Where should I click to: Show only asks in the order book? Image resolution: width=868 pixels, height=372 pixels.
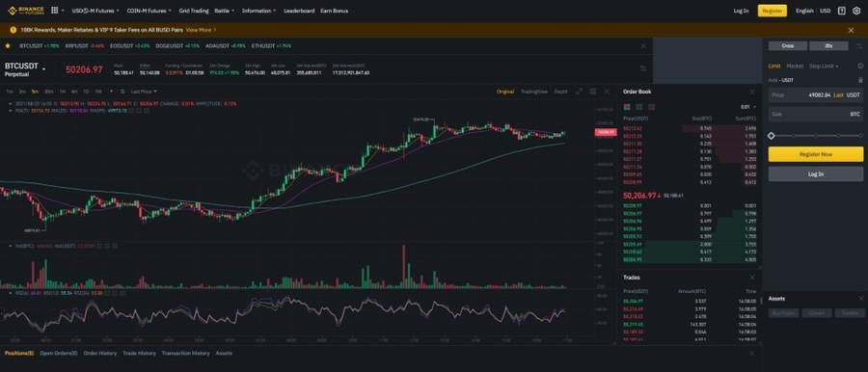651,107
